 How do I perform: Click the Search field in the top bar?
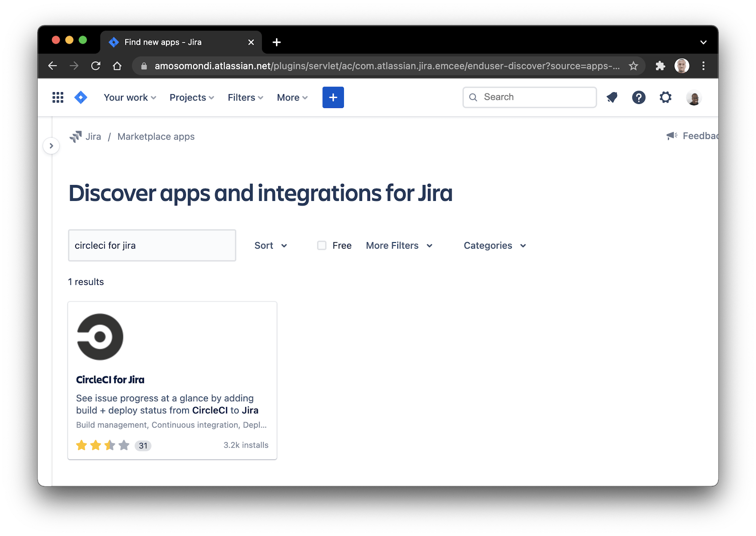click(x=529, y=97)
